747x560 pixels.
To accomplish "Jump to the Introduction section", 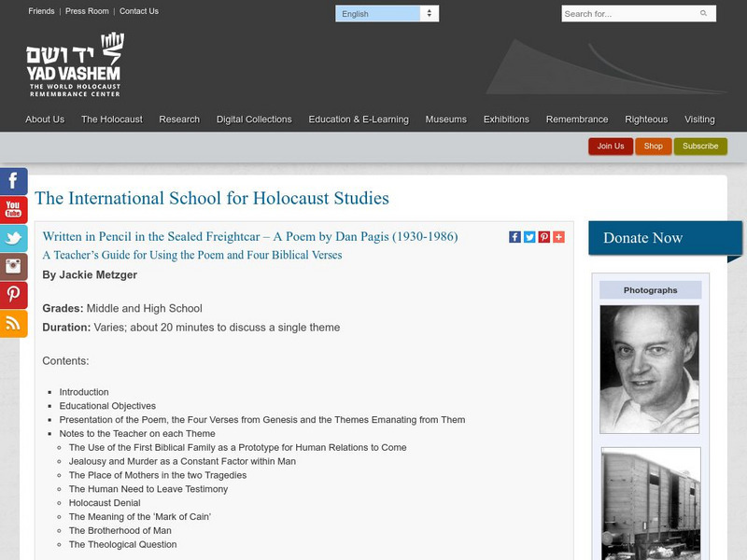I will (84, 392).
